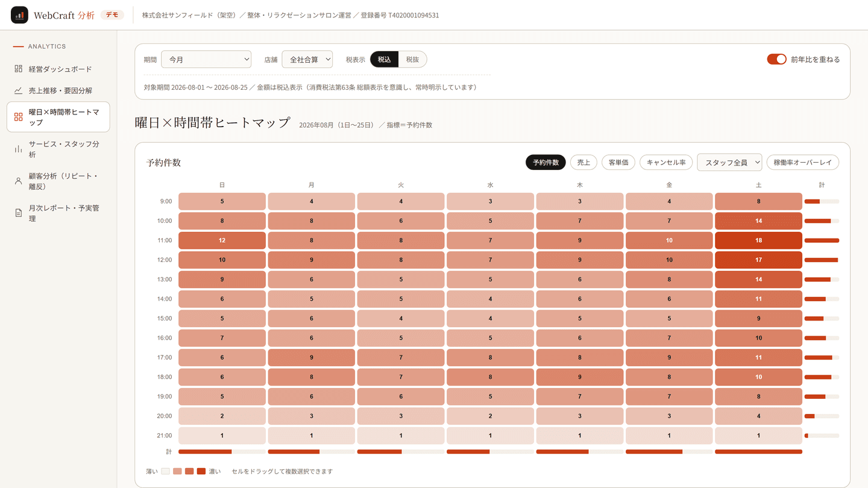
Task: Select Saturday 12:00 cell with 17
Action: (758, 260)
